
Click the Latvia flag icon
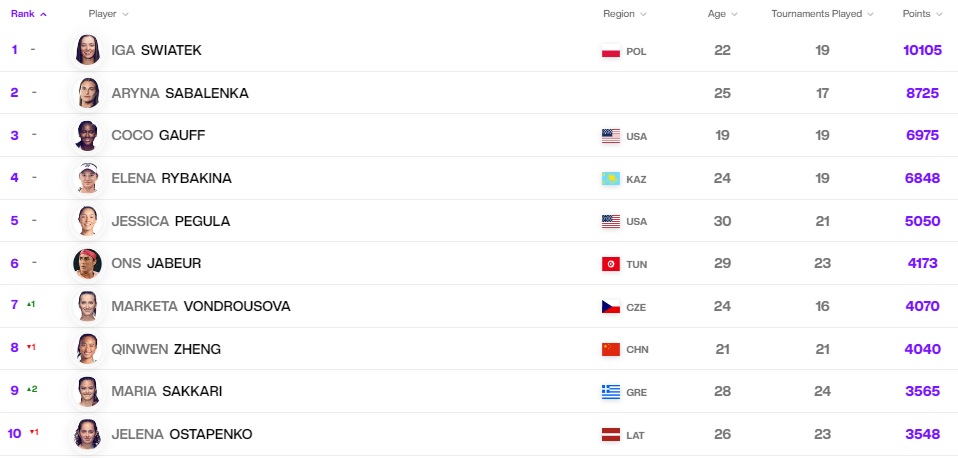tap(610, 435)
